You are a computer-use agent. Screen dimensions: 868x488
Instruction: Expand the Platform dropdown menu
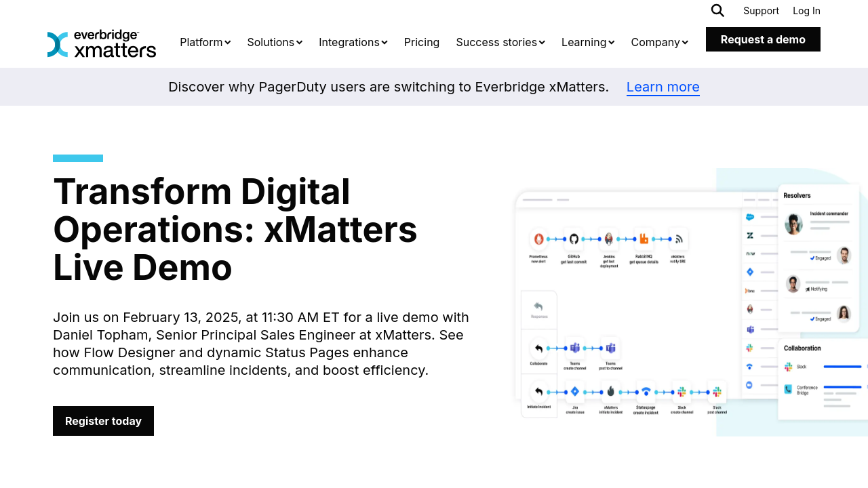[x=205, y=42]
